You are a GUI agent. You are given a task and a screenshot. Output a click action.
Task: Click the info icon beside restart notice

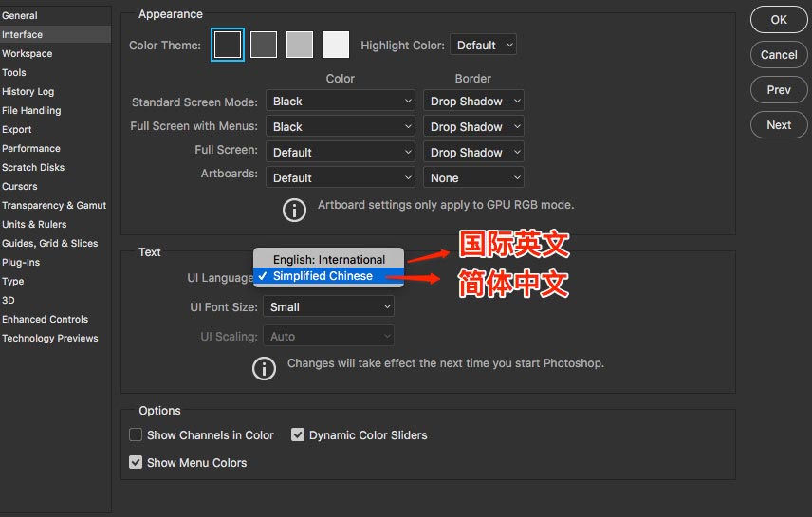point(264,368)
